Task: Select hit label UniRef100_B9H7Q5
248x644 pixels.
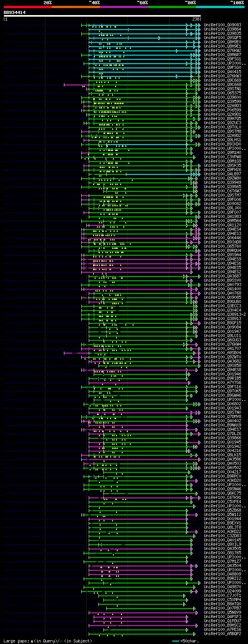Action: click(x=222, y=118)
